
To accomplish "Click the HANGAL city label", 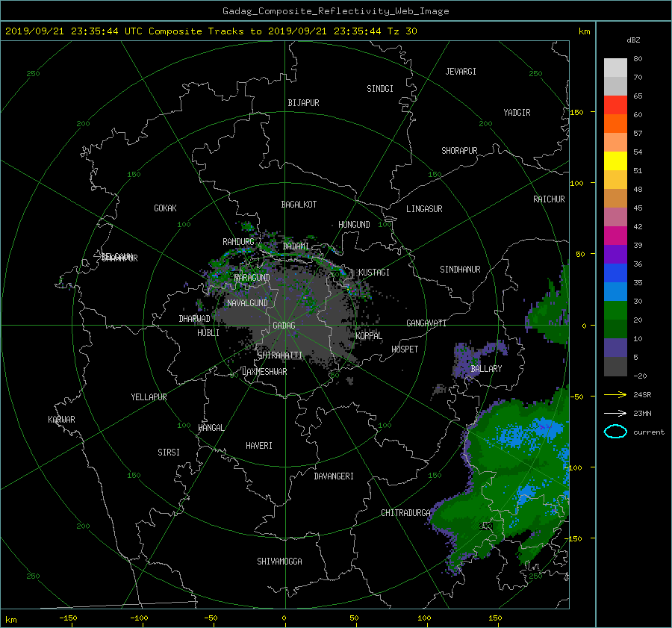I will 211,428.
